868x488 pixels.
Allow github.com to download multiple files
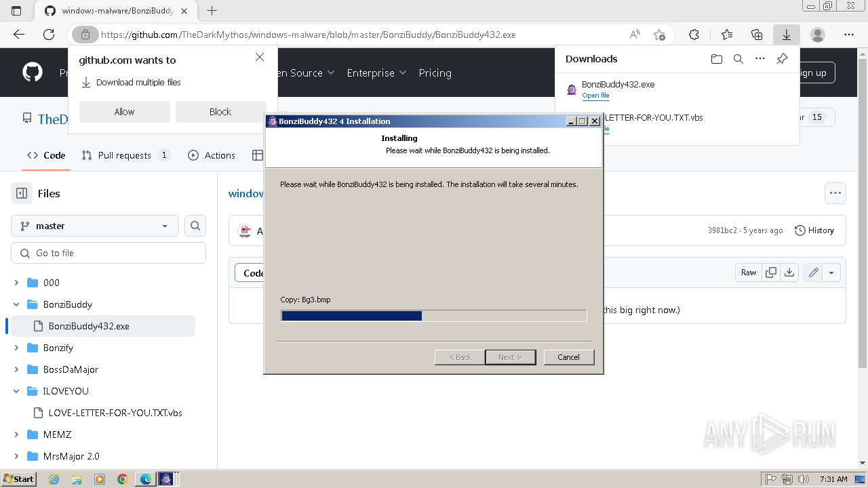(124, 112)
